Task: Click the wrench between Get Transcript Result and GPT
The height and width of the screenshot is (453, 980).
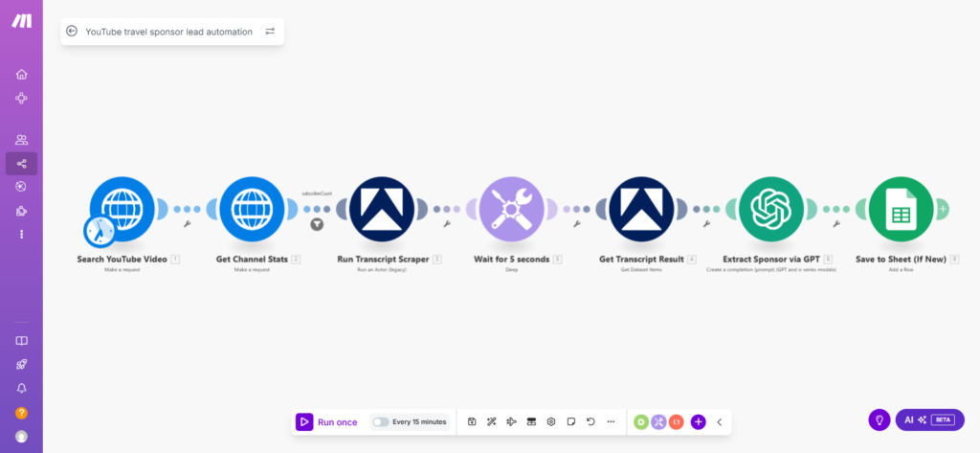Action: click(x=706, y=223)
